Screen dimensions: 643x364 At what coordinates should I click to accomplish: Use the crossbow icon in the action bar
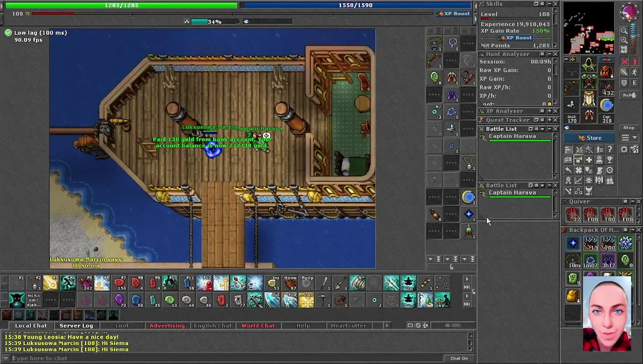point(255,300)
